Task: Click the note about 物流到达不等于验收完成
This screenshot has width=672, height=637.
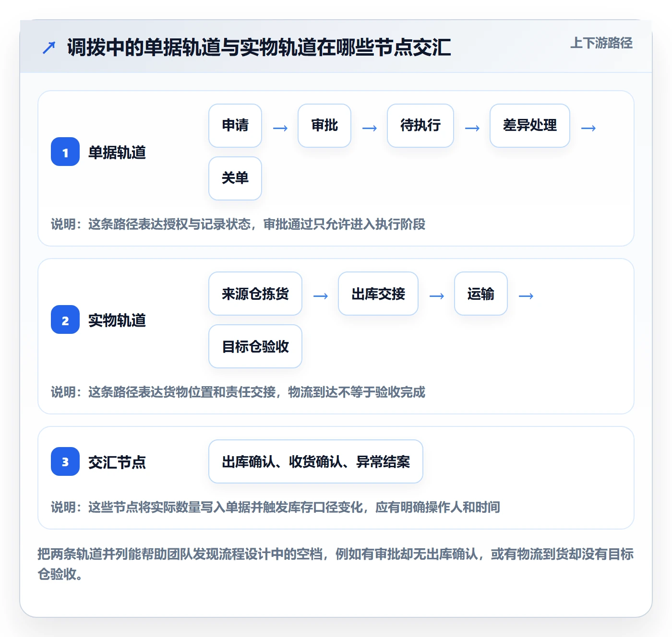Action: click(238, 392)
